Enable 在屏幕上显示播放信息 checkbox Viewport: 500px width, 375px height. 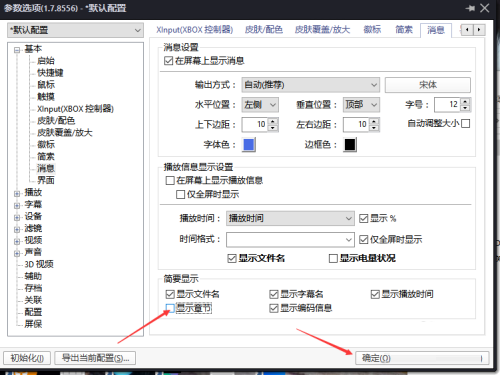coord(170,181)
